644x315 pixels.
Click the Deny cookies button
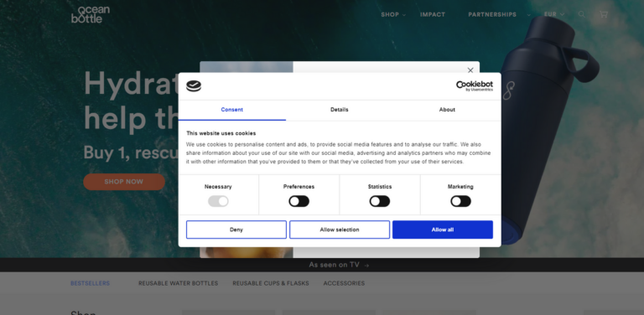pyautogui.click(x=236, y=230)
